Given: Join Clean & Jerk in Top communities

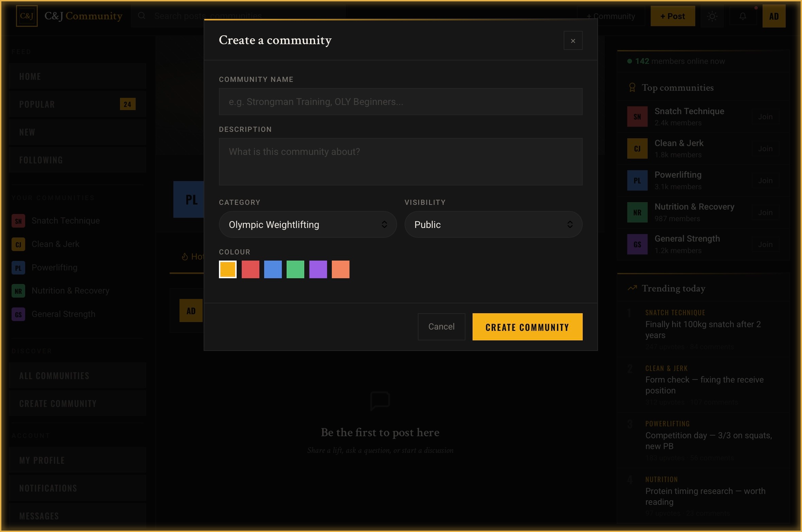Looking at the screenshot, I should (765, 149).
